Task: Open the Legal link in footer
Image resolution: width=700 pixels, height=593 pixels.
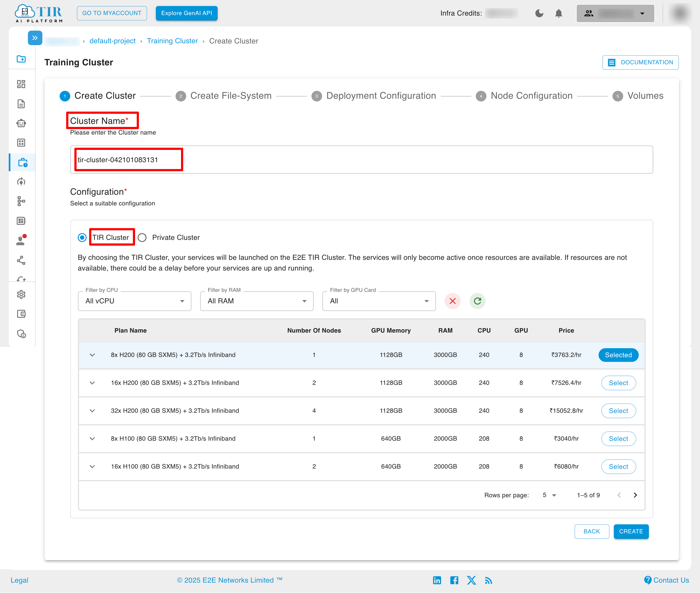Action: tap(19, 580)
